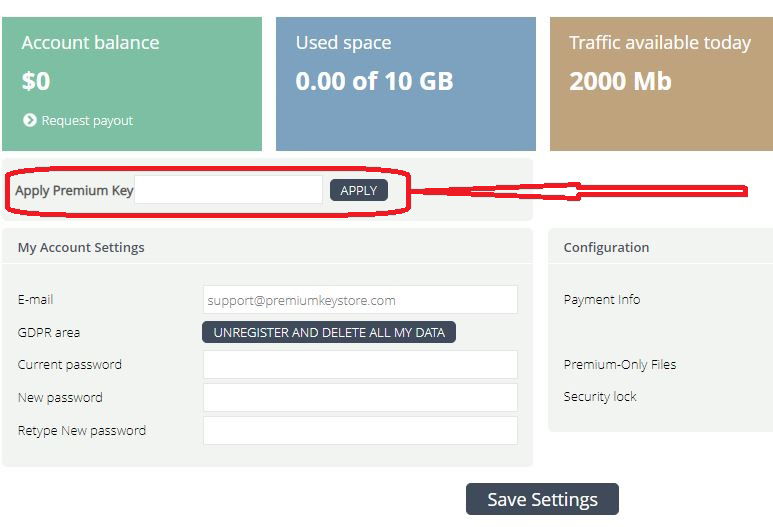
Task: Select the Premium-Only Files option
Action: tap(620, 364)
